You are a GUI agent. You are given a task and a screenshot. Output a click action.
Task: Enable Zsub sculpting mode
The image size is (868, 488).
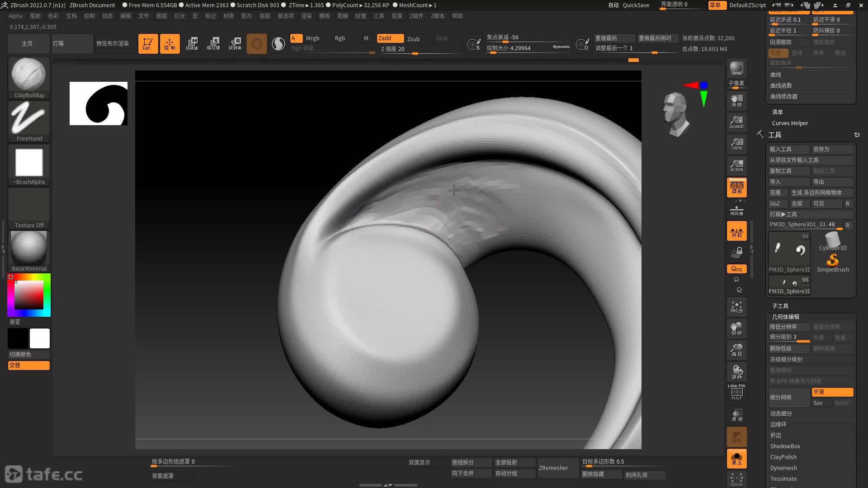[x=413, y=39]
